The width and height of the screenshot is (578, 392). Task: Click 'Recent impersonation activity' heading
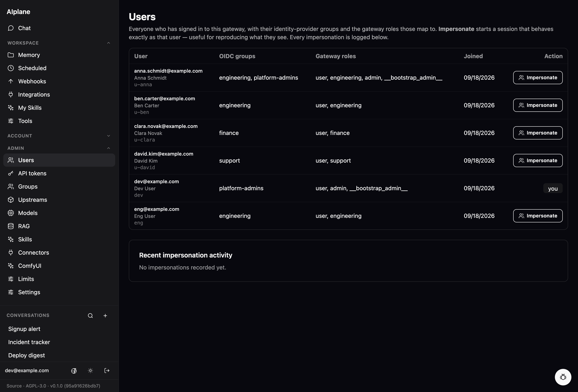tap(186, 255)
